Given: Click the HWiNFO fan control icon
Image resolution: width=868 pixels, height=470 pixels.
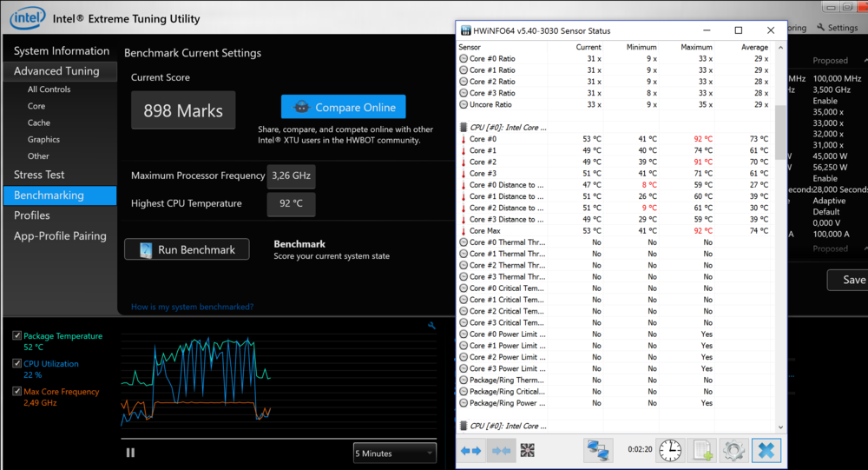Looking at the screenshot, I should (527, 450).
